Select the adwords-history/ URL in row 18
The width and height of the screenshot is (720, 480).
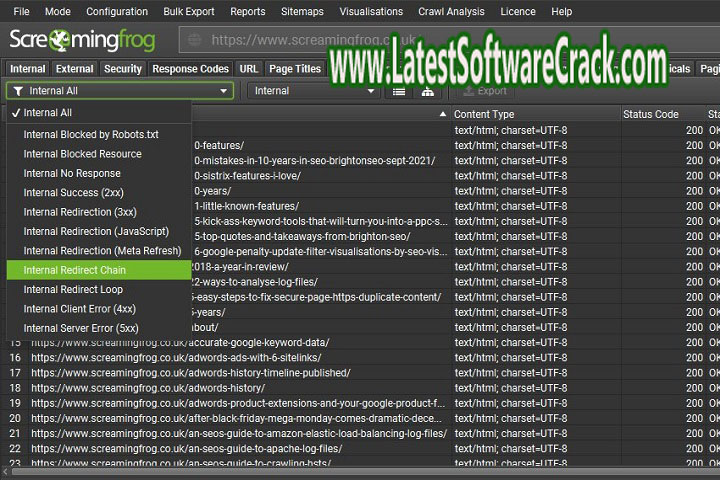point(148,388)
